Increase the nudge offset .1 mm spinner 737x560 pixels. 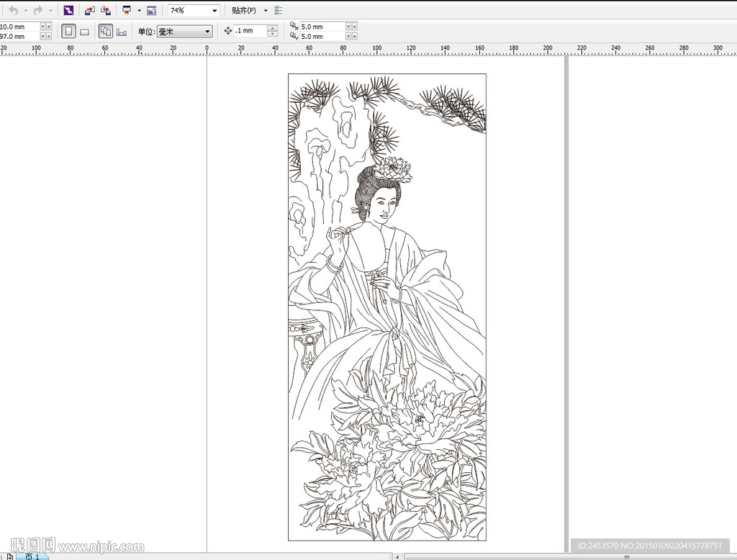[272, 28]
